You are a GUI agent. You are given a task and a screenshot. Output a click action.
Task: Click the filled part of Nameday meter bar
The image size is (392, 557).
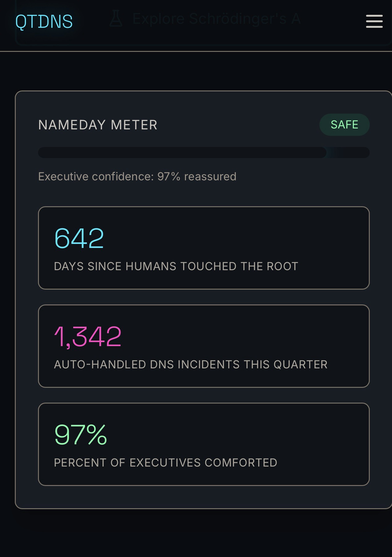tap(182, 153)
